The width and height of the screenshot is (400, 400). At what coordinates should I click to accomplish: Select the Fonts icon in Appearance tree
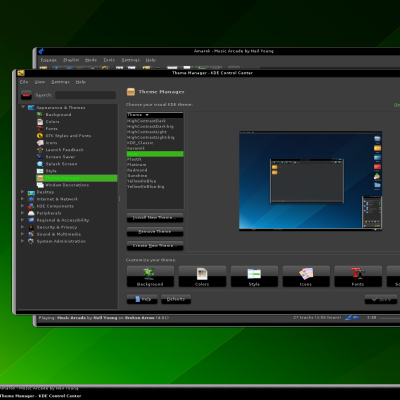click(40, 129)
